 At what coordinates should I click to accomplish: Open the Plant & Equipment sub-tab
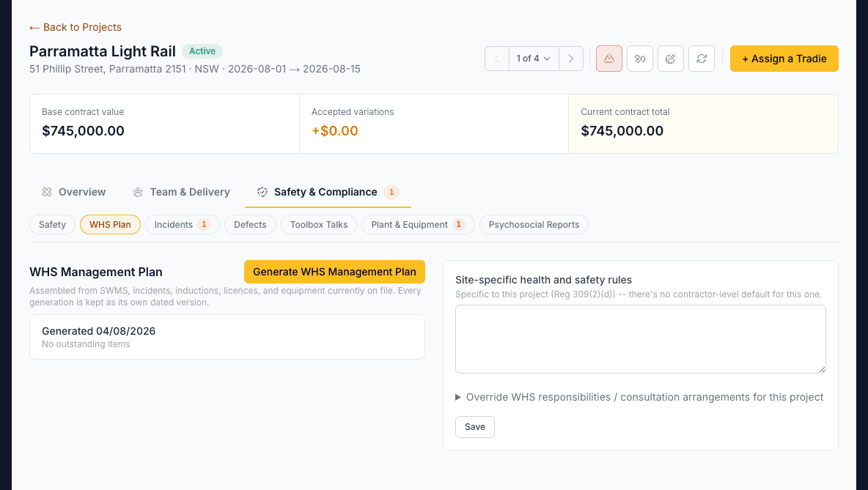pyautogui.click(x=418, y=225)
